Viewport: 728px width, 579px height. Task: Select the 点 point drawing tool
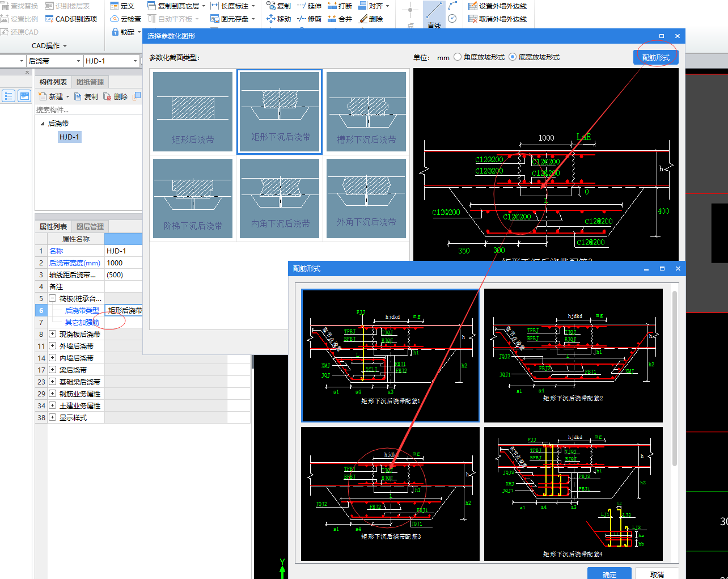410,15
